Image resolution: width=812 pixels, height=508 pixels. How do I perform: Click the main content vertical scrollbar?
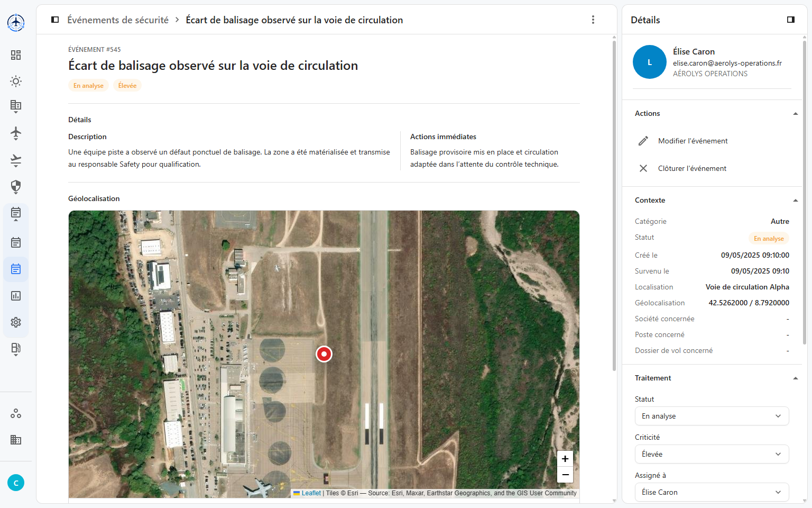tap(614, 206)
